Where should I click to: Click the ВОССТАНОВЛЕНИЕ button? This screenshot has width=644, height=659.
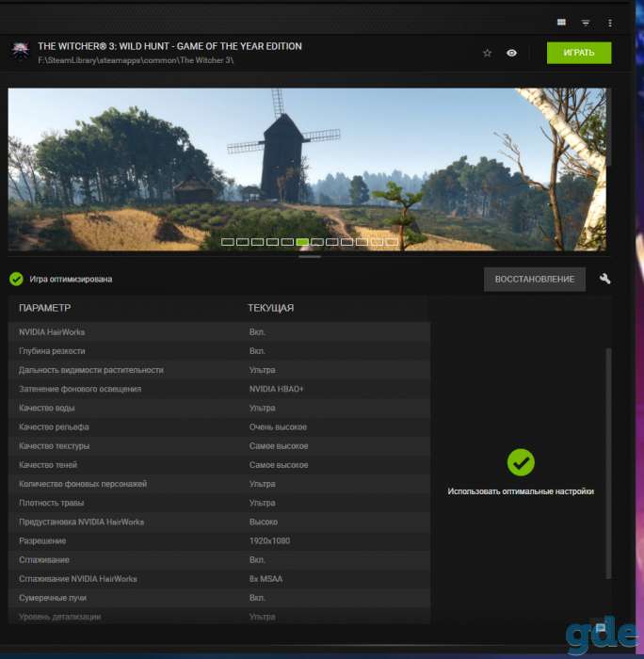point(534,279)
